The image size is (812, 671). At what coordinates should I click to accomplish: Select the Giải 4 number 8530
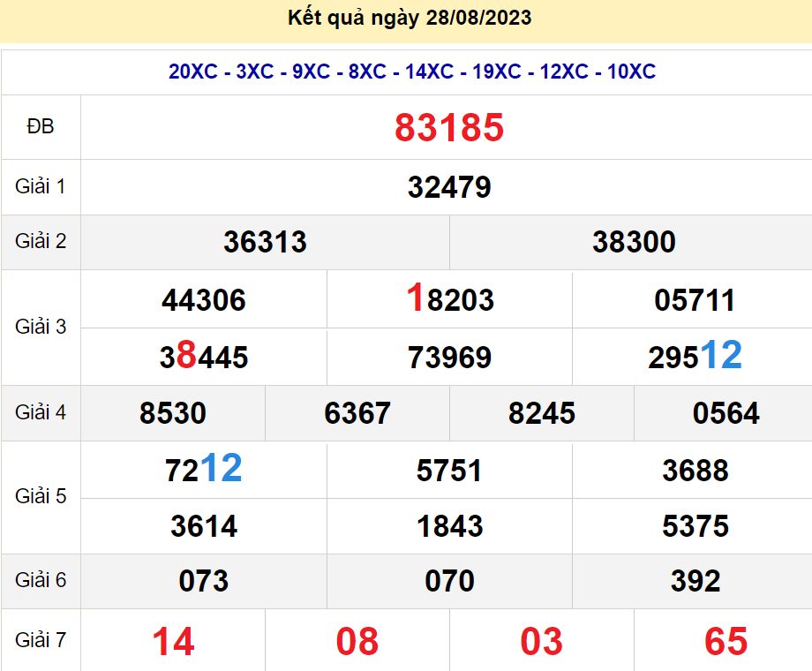[x=173, y=413]
